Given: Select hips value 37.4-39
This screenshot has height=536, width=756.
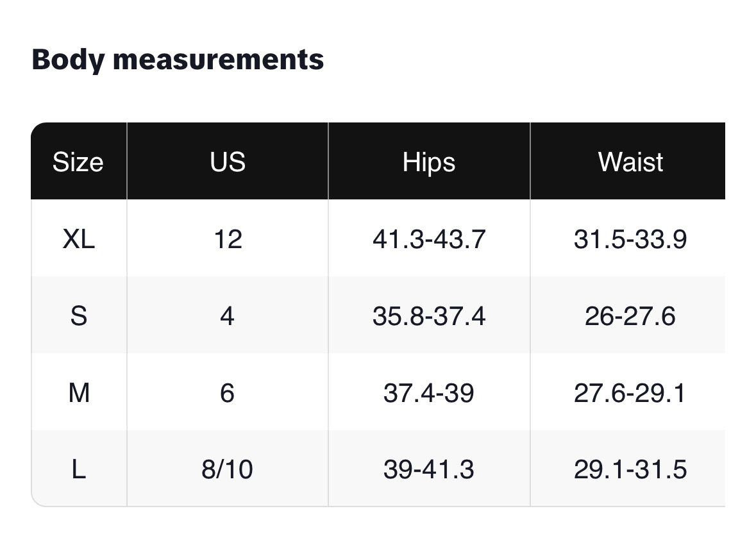Looking at the screenshot, I should pos(429,392).
